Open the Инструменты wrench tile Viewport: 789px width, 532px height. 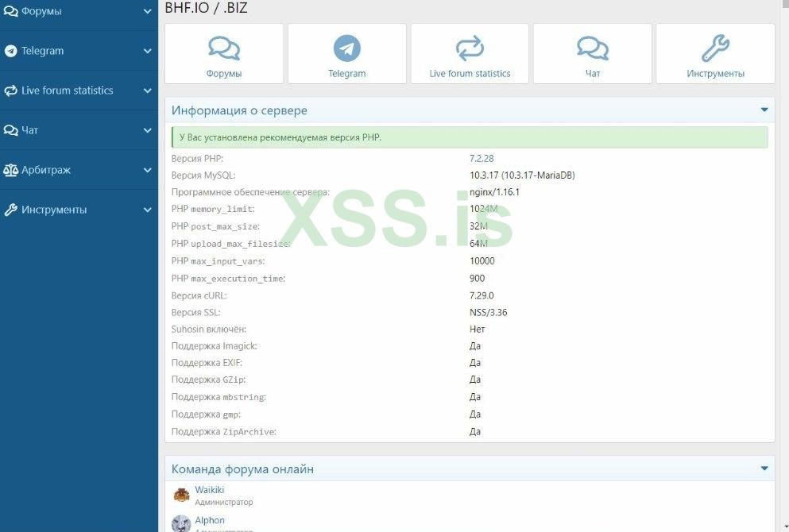coord(715,53)
